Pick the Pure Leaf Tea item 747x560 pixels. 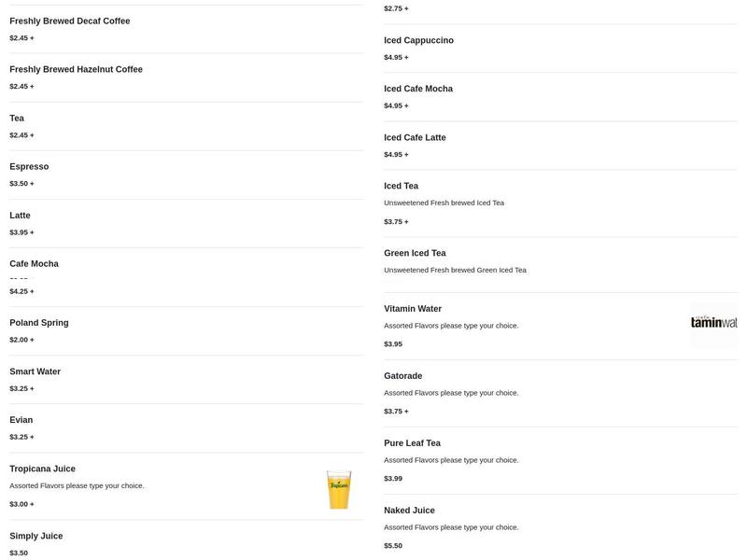(412, 443)
